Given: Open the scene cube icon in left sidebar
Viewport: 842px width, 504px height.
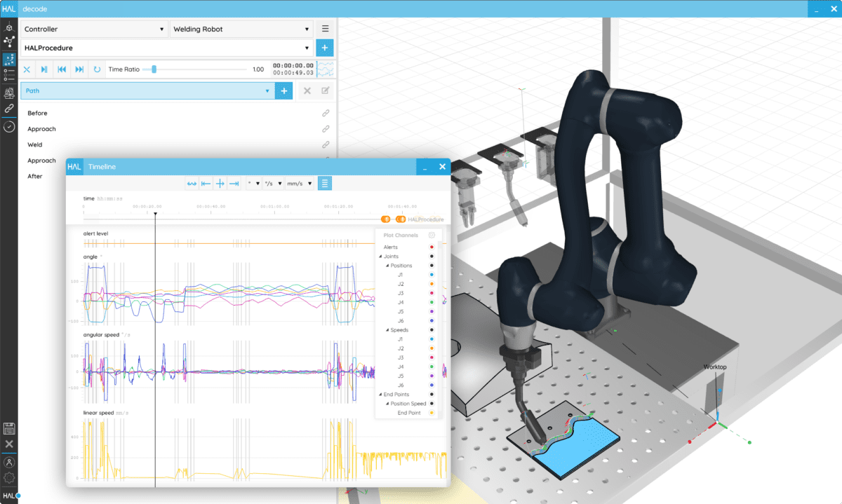Looking at the screenshot, I should point(9,27).
